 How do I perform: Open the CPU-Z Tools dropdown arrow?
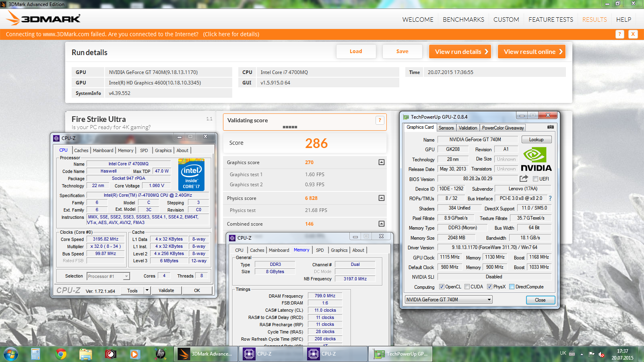click(147, 290)
